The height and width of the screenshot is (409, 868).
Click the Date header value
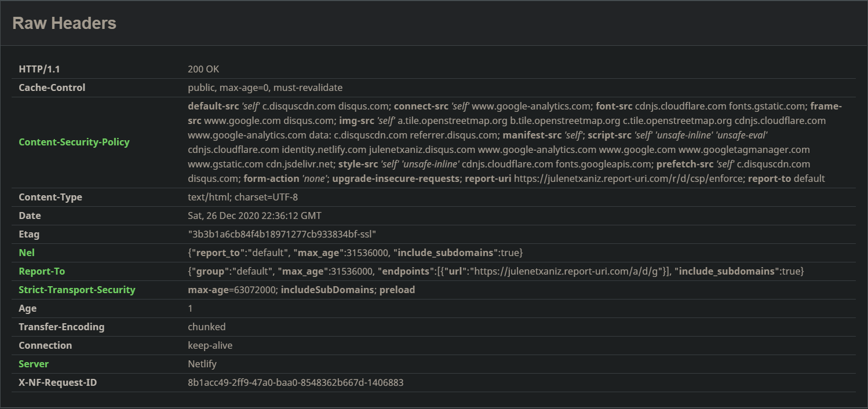coord(254,216)
